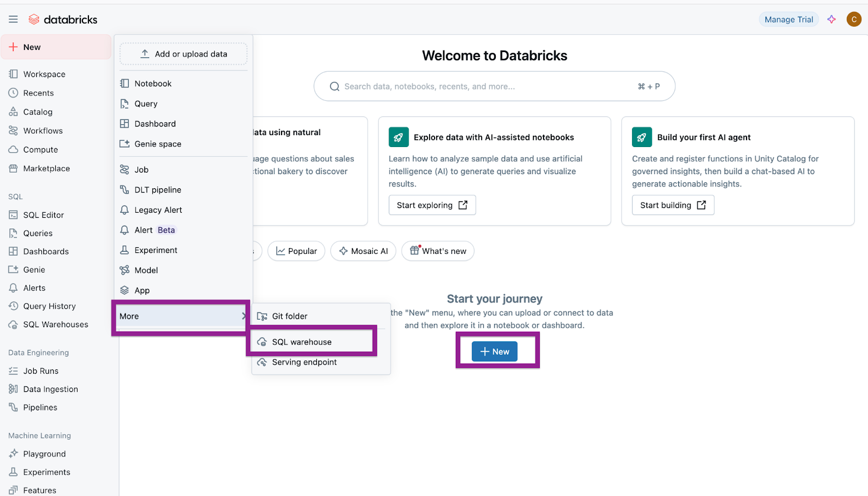Click the SQL Editor sidebar icon

click(13, 215)
